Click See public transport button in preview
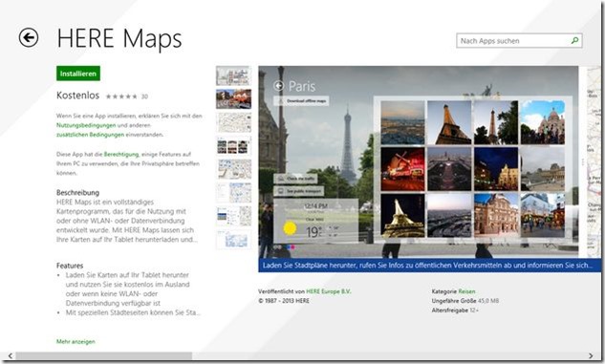This screenshot has width=605, height=364. 298,191
